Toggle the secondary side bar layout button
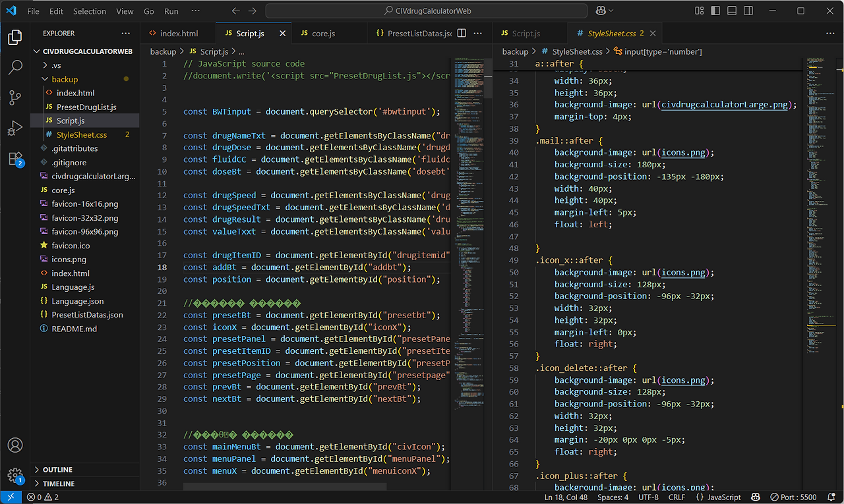 coord(748,11)
